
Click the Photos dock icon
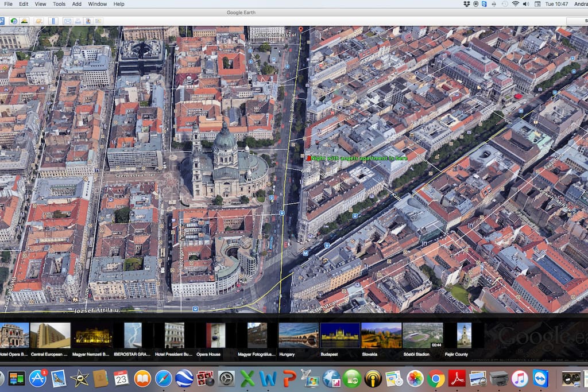(415, 378)
